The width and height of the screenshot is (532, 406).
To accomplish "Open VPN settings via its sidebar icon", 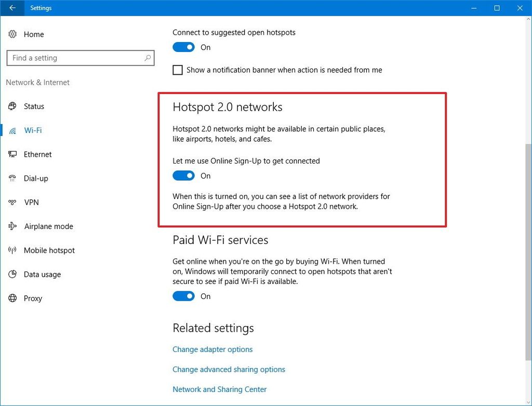I will (12, 202).
